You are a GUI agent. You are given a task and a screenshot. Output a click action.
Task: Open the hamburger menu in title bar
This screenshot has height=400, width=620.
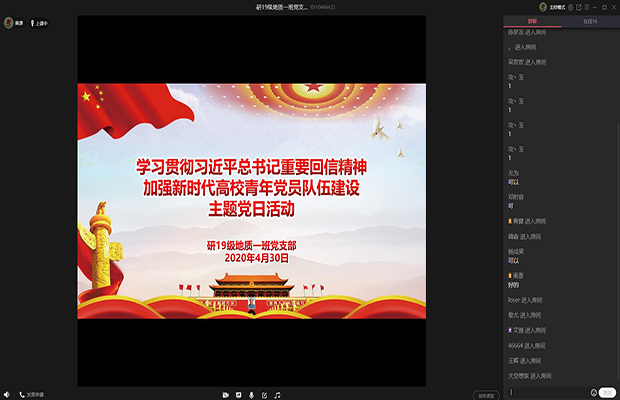click(588, 6)
